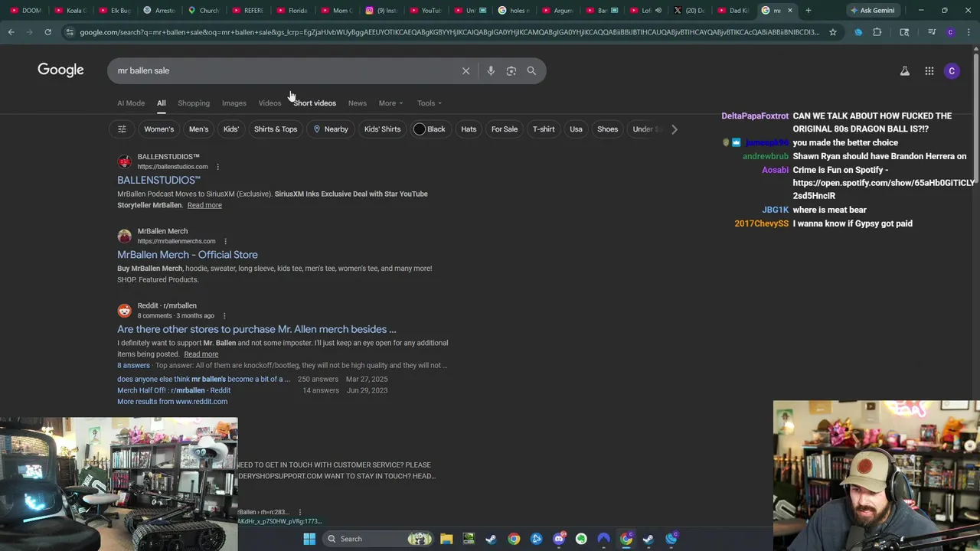Expand the More search categories dropdown
The width and height of the screenshot is (980, 551).
(x=390, y=103)
